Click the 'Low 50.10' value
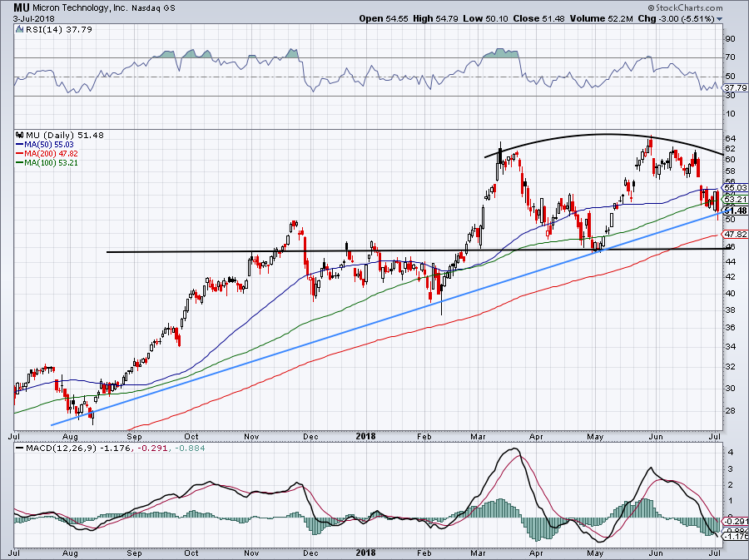This screenshot has height=560, width=749. [485, 19]
